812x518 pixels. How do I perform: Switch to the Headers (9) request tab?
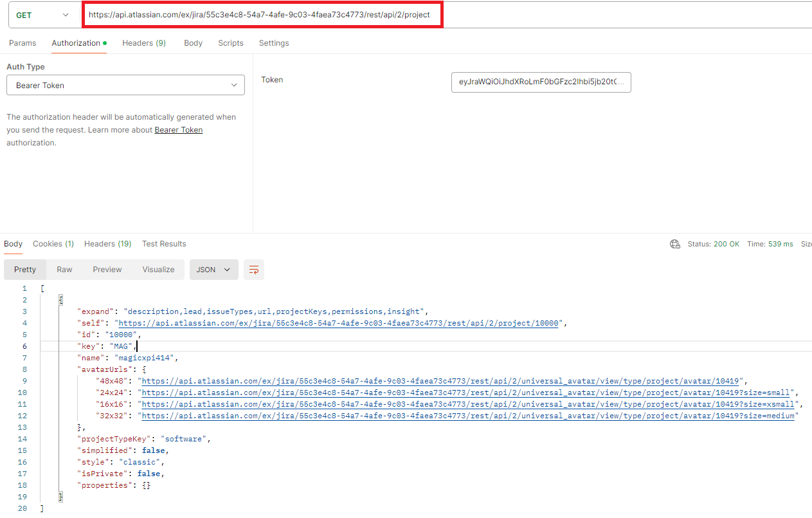[143, 43]
